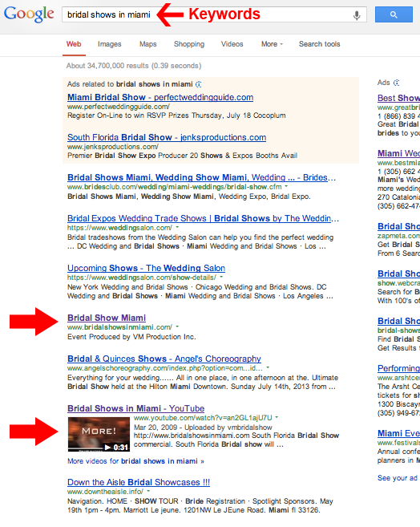Open Upcoming Shows - The Wedding Salon
The image size is (420, 527).
click(146, 268)
